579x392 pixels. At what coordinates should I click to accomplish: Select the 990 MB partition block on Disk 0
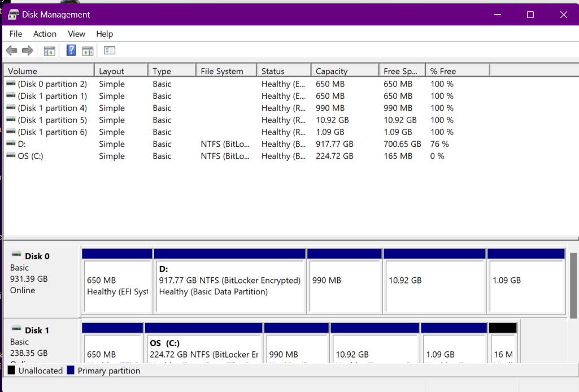pyautogui.click(x=345, y=281)
